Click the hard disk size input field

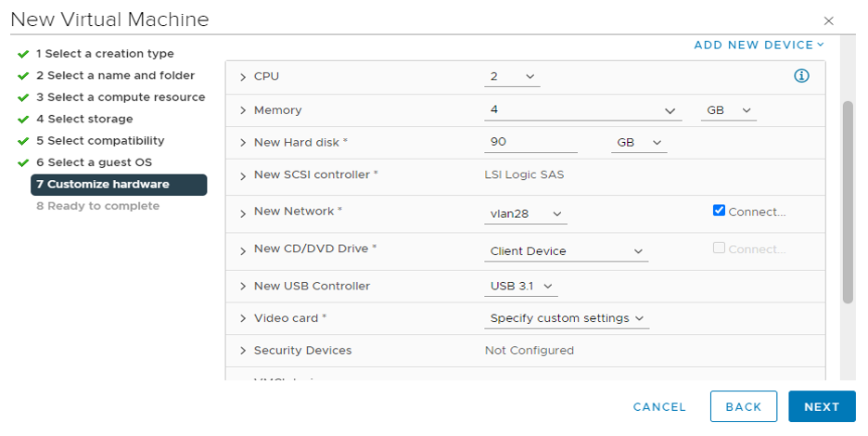[x=530, y=143]
